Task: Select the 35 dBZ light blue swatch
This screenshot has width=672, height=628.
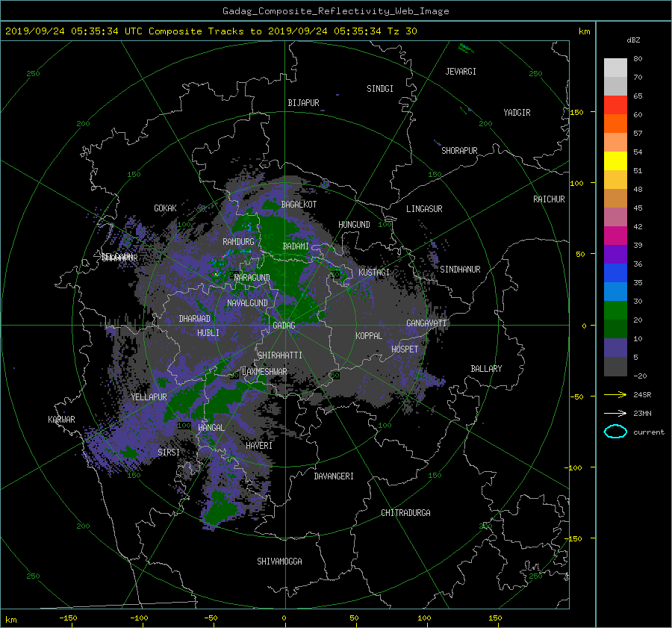Action: 615,291
